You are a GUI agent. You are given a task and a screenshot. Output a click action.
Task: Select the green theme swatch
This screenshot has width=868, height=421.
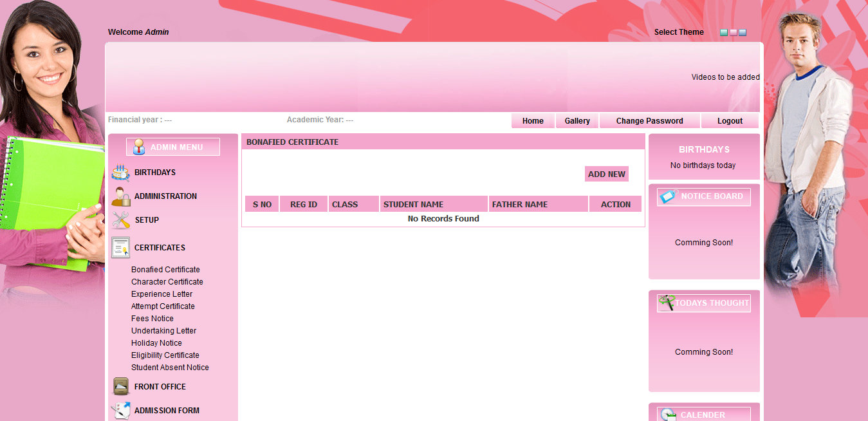724,32
